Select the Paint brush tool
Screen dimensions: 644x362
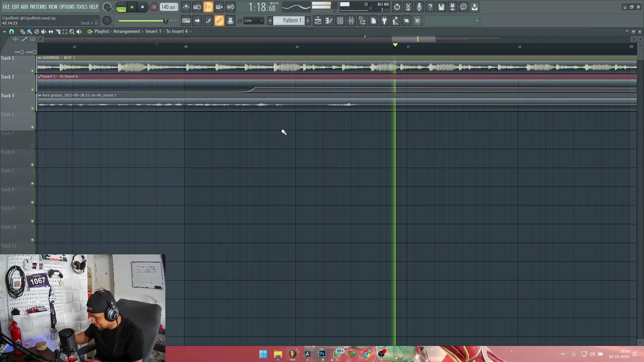point(29,32)
